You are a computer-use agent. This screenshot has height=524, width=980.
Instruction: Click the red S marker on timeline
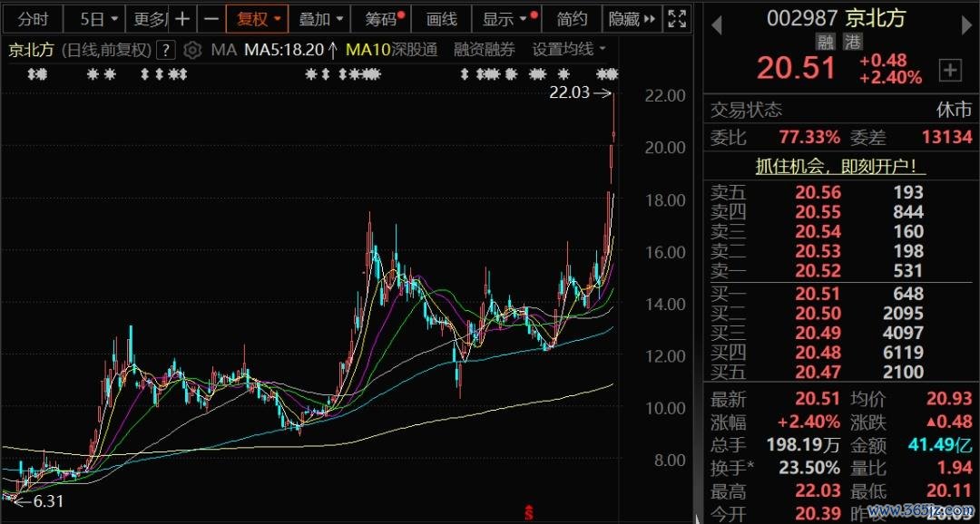click(528, 512)
